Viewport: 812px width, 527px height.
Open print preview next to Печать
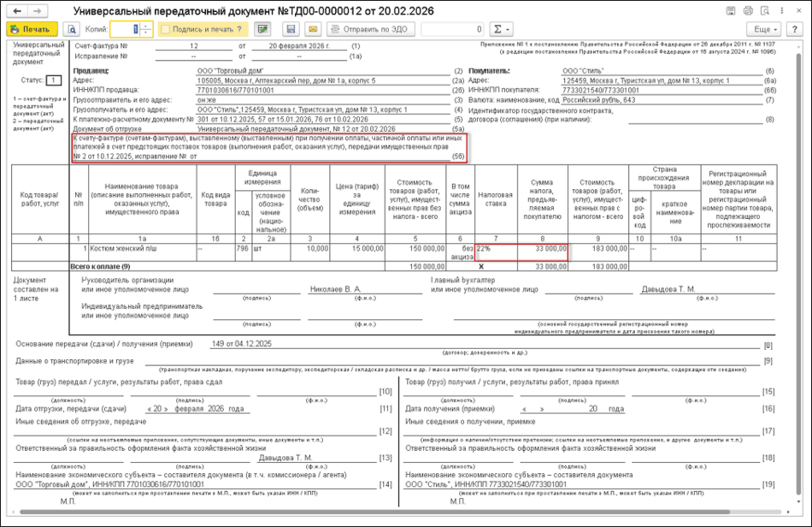tap(73, 29)
